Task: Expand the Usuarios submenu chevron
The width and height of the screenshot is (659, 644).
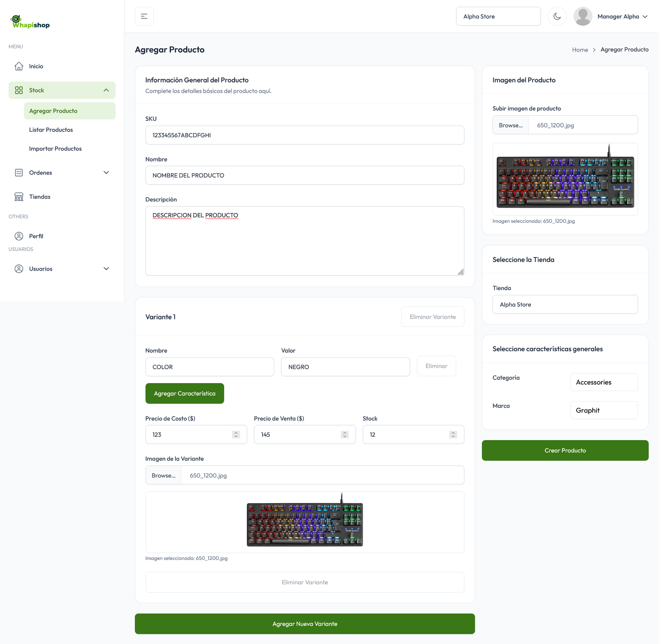Action: 106,269
